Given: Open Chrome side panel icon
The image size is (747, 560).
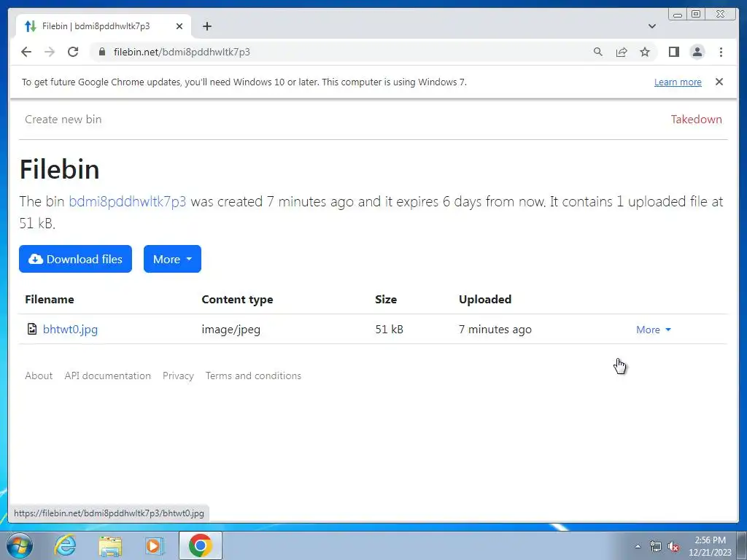Looking at the screenshot, I should (x=673, y=52).
